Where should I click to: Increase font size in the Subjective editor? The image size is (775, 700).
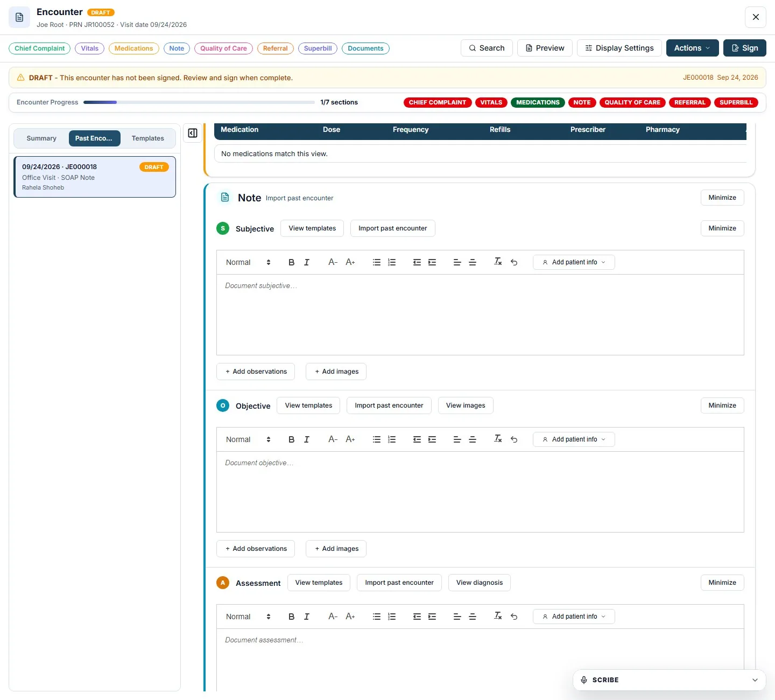(x=350, y=262)
